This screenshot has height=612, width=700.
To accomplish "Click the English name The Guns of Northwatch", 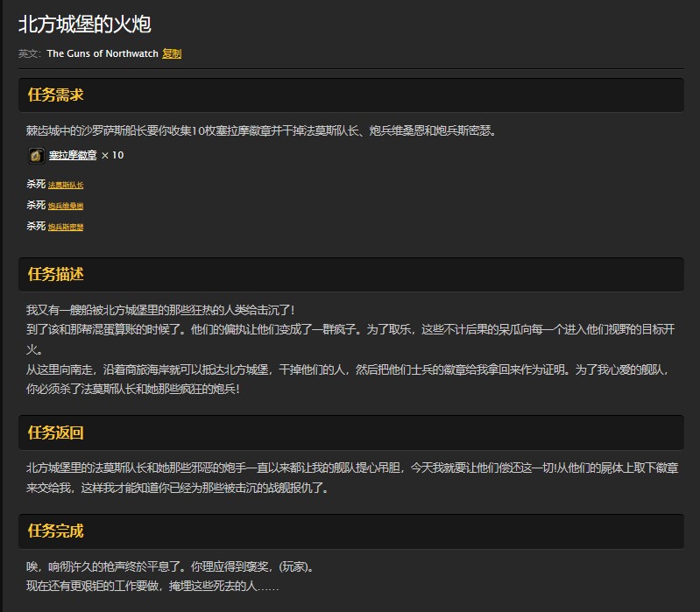I will click(103, 53).
